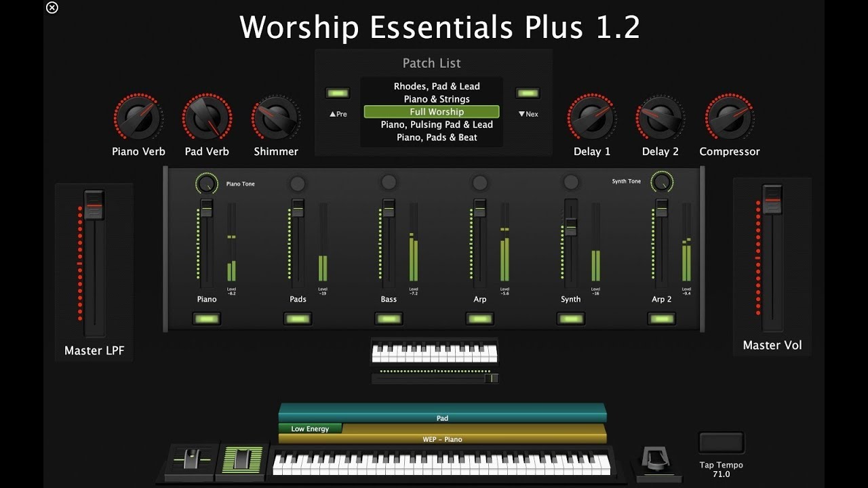This screenshot has width=868, height=488.
Task: Click the Synth channel fader handle
Action: (571, 227)
